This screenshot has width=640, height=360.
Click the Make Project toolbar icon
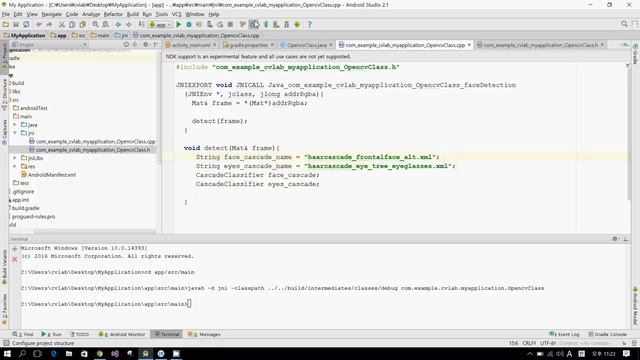click(141, 24)
